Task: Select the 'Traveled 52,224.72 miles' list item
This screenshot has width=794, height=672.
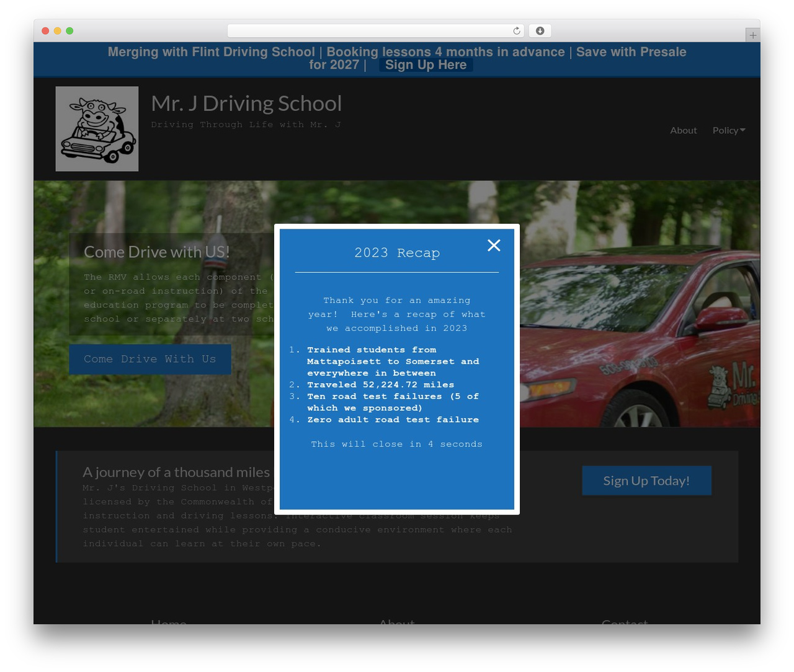Action: (380, 385)
